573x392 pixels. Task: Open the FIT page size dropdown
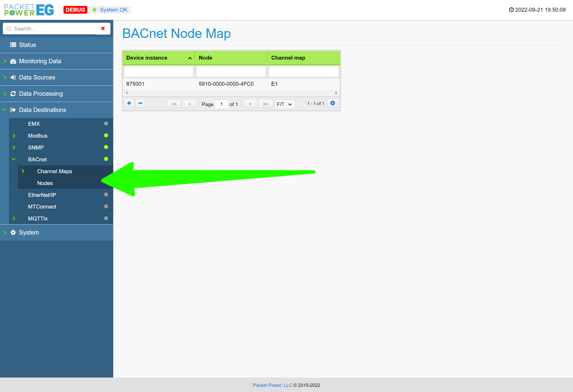pyautogui.click(x=284, y=104)
